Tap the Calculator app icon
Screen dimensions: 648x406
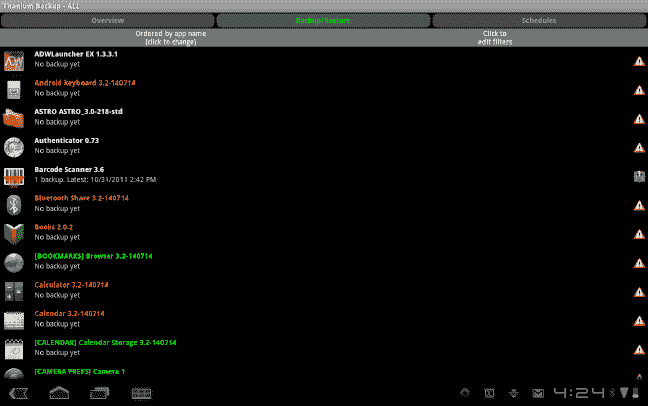[x=14, y=291]
